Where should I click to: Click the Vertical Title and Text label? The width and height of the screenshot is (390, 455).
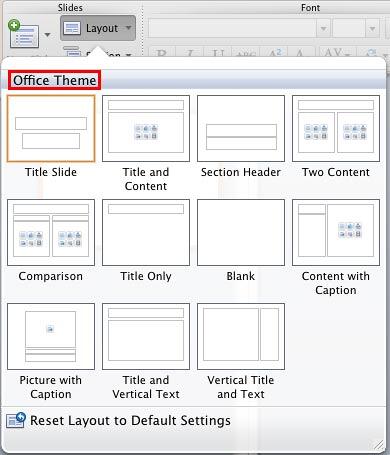(241, 387)
